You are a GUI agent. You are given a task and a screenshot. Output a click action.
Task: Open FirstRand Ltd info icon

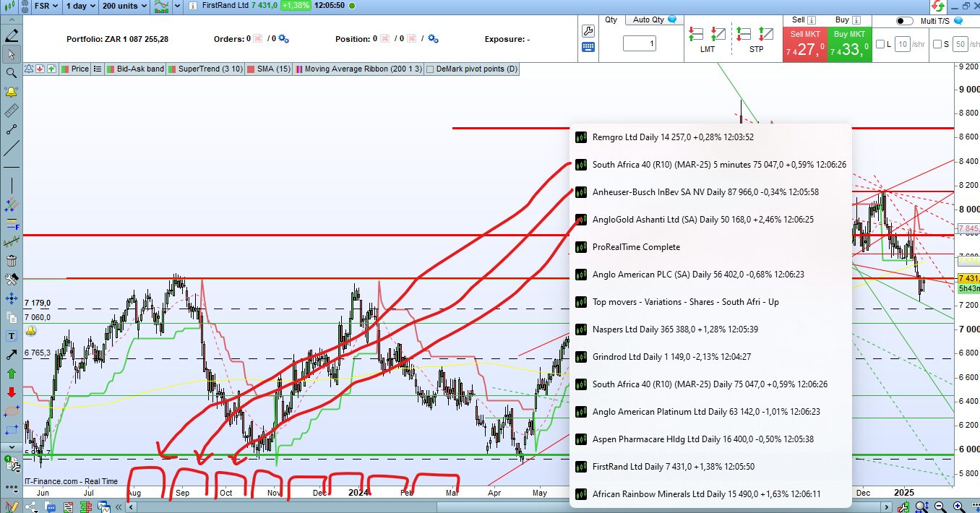click(192, 6)
